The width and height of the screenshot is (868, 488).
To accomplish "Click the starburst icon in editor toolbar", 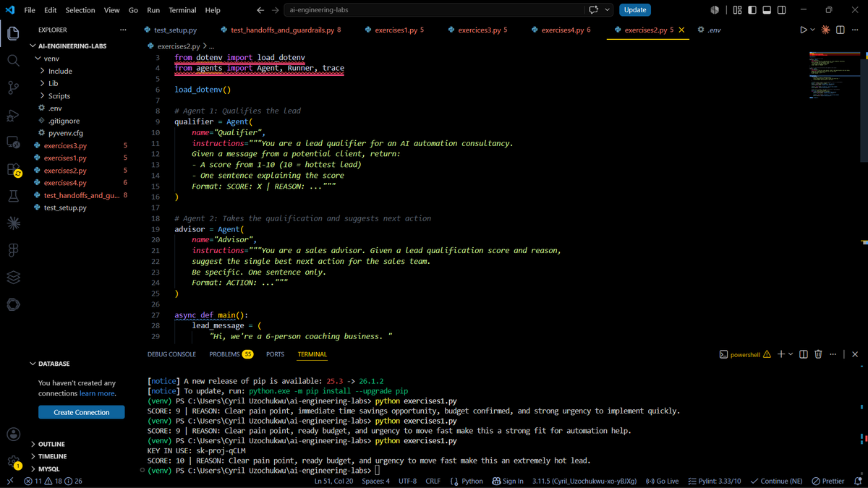I will tap(826, 30).
